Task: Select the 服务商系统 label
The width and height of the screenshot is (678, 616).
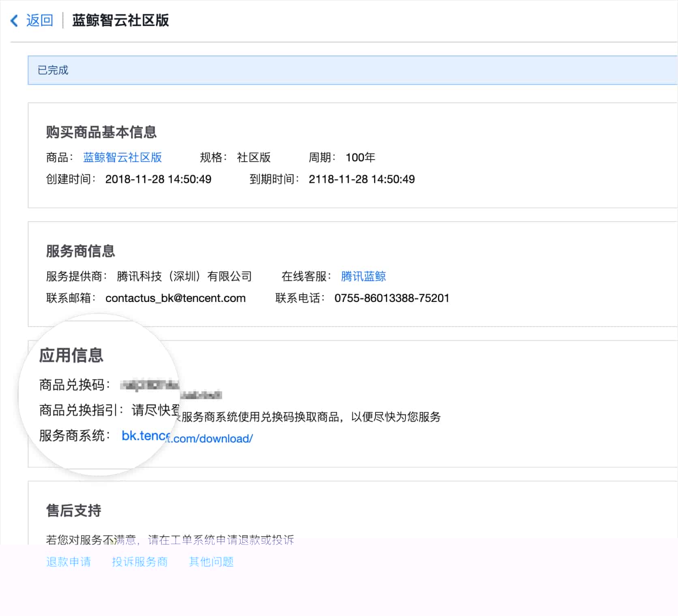Action: [75, 436]
